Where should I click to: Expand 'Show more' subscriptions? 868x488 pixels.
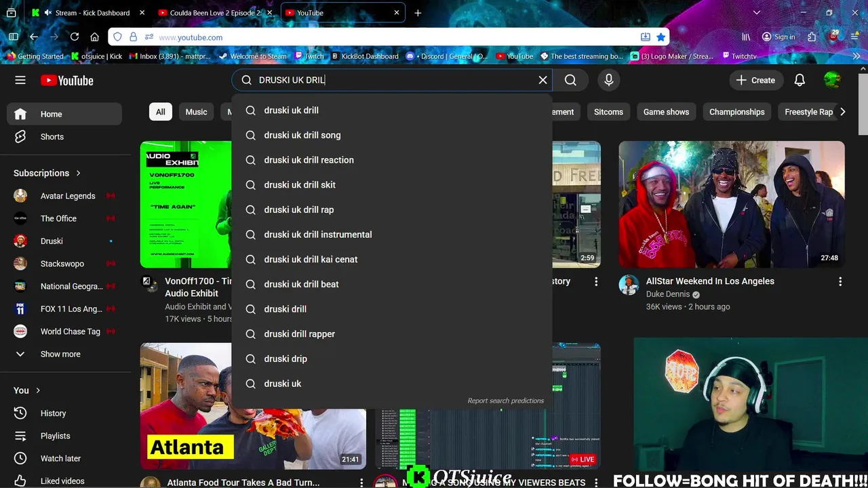(x=64, y=354)
